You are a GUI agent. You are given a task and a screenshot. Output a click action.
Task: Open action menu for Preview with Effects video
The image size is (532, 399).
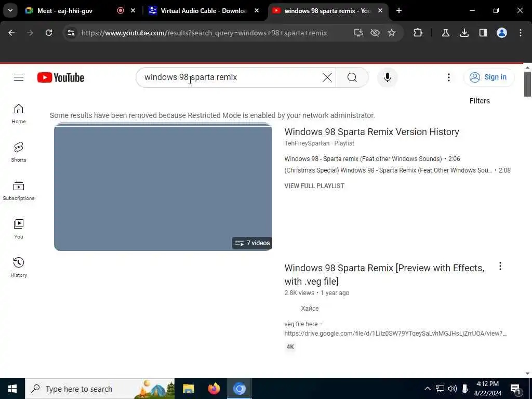coord(500,267)
